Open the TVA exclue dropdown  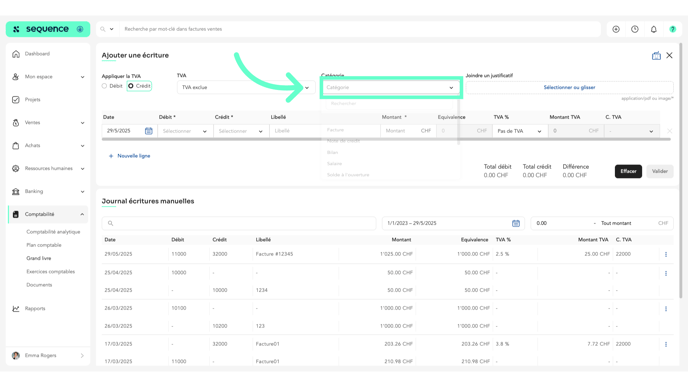click(245, 87)
